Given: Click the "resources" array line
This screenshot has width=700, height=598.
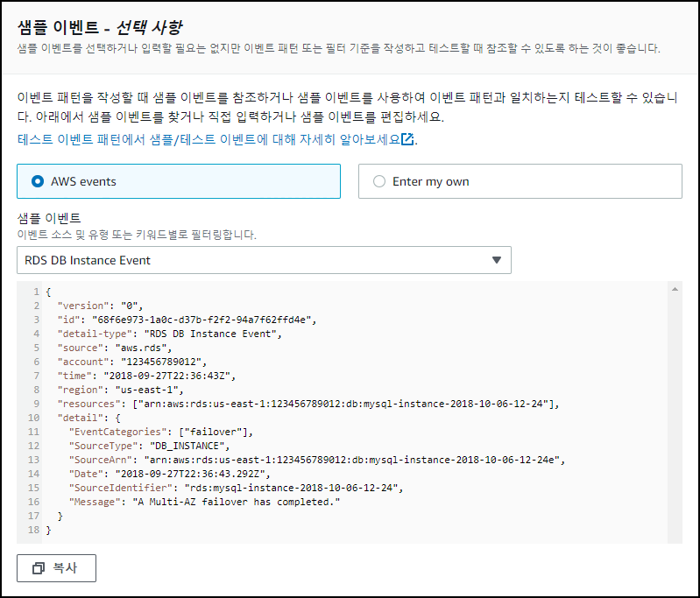Looking at the screenshot, I should point(308,404).
